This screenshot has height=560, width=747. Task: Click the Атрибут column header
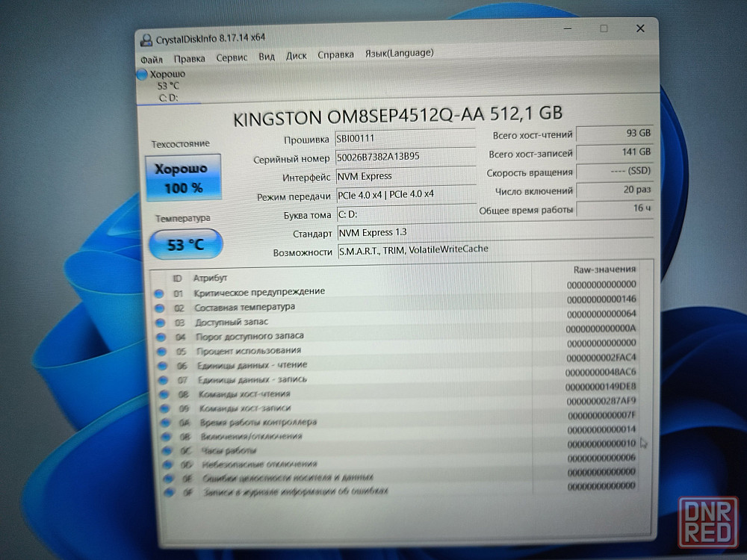210,278
